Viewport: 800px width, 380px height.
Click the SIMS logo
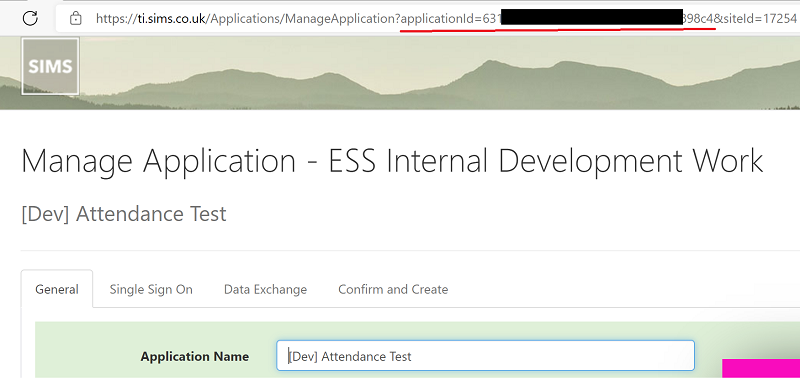(x=51, y=66)
